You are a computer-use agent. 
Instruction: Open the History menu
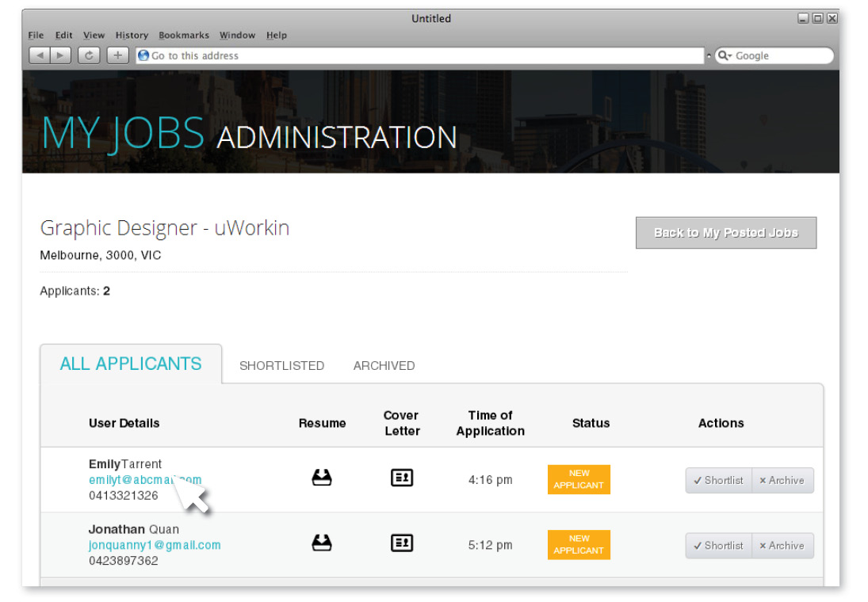pos(132,36)
